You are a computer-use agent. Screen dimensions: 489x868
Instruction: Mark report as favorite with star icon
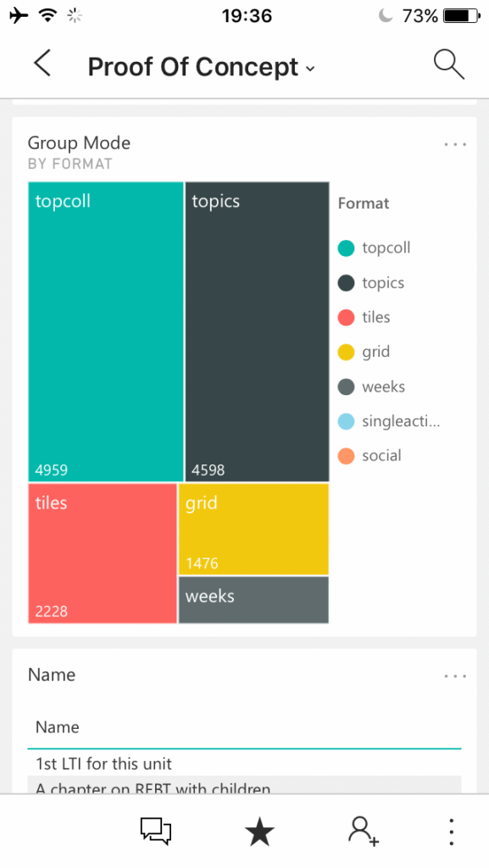tap(259, 832)
